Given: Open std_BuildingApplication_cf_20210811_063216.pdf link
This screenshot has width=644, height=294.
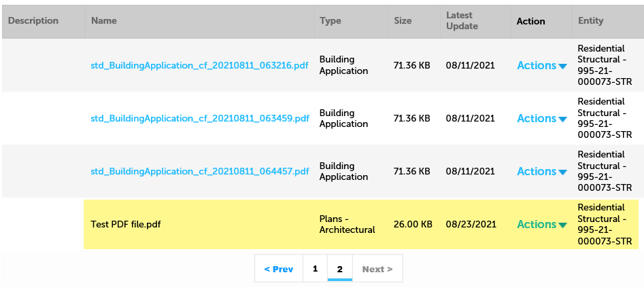Looking at the screenshot, I should 200,66.
